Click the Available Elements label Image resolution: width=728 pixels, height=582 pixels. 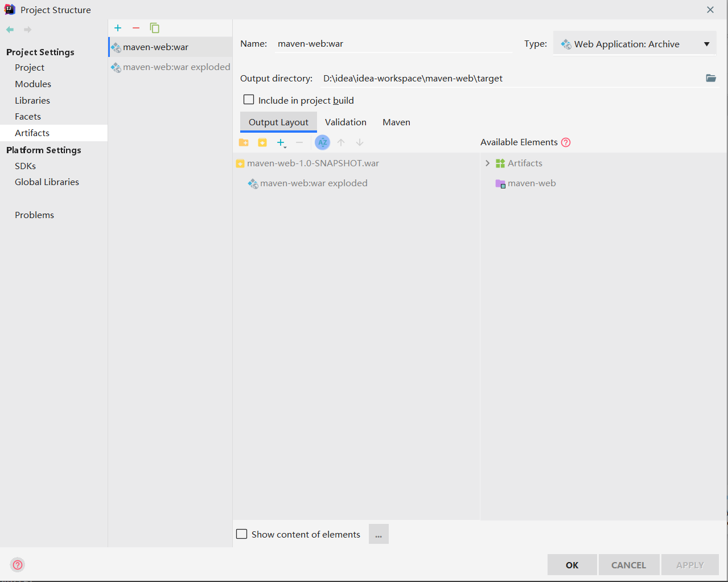519,142
